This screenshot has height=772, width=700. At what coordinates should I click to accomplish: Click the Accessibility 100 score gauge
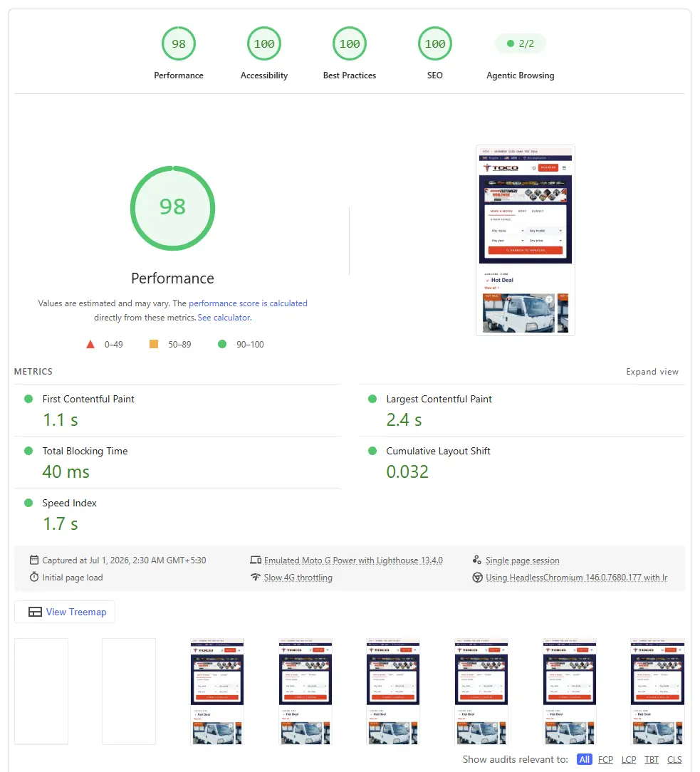pyautogui.click(x=264, y=43)
